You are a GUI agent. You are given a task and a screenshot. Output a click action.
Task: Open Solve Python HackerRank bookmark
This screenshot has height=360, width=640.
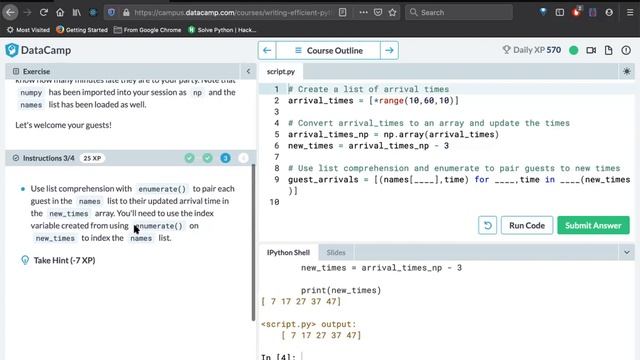[222, 30]
